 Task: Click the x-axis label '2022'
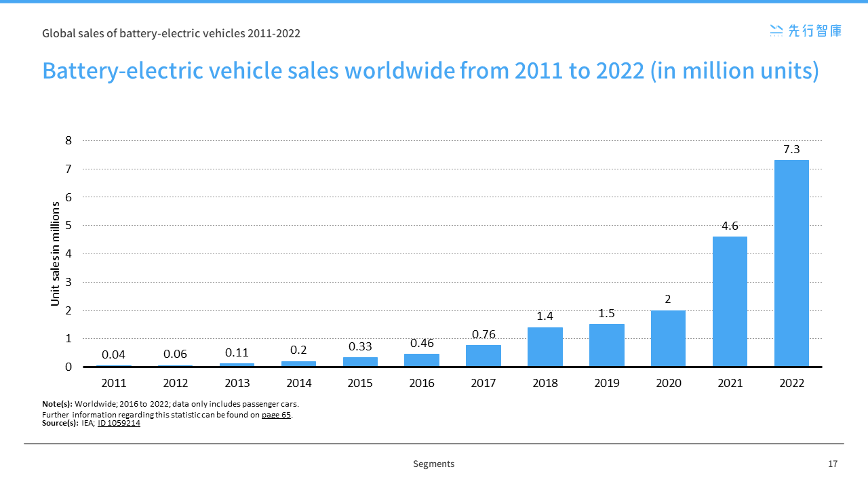791,384
